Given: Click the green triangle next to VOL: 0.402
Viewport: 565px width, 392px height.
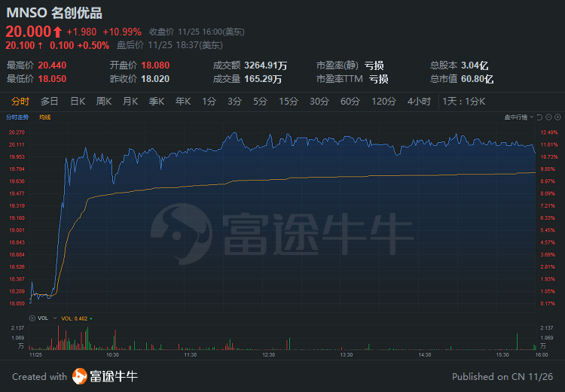Looking at the screenshot, I should (91, 319).
